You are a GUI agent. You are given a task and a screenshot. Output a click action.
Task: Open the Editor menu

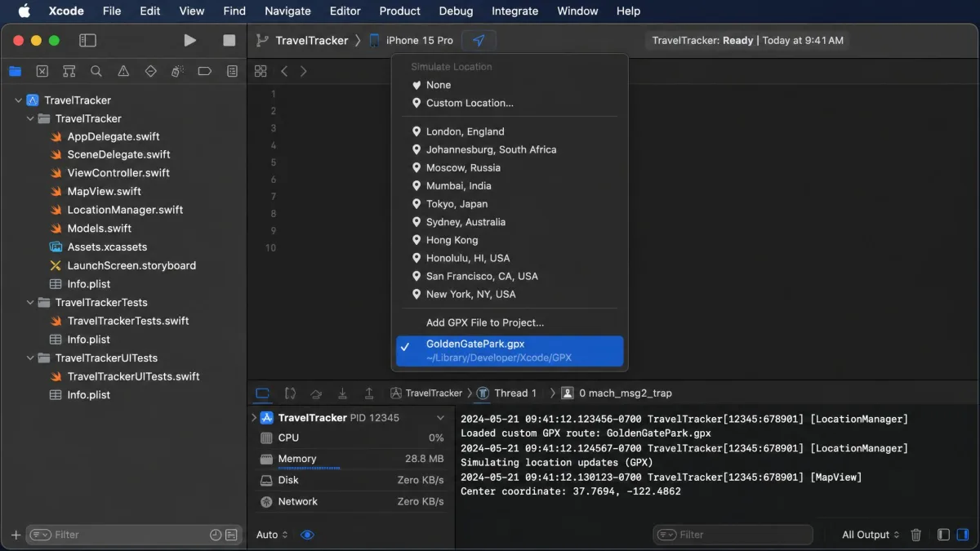click(x=345, y=11)
